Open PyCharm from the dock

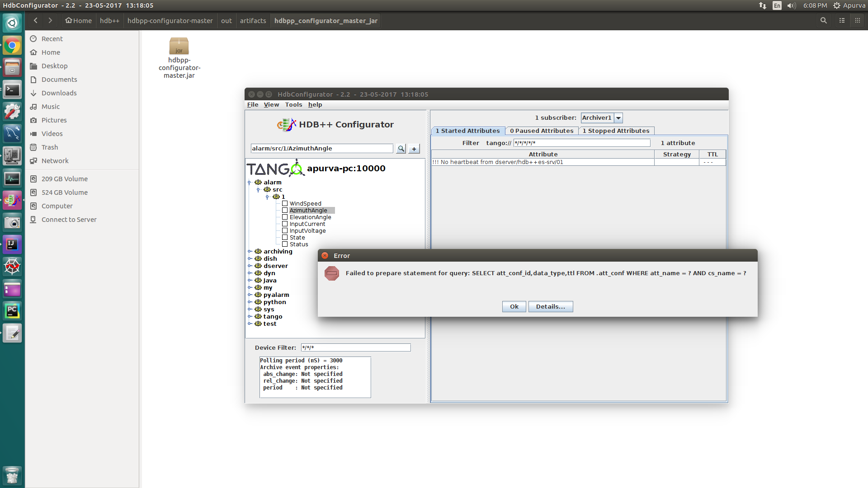12,311
